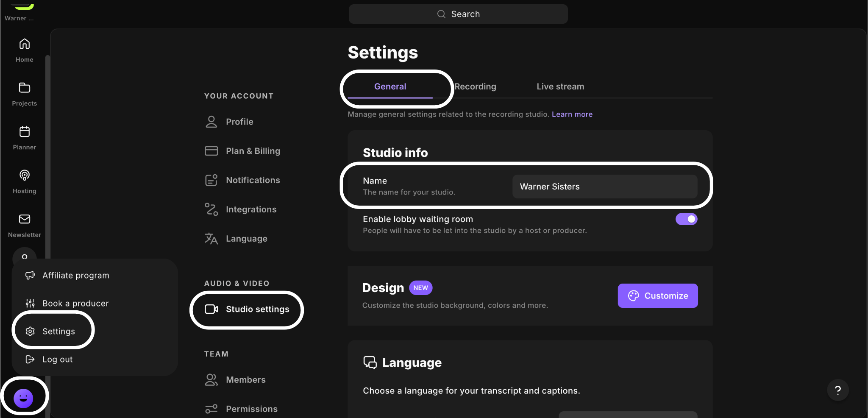The height and width of the screenshot is (418, 868).
Task: Click the Book a producer mixer icon
Action: 30,304
